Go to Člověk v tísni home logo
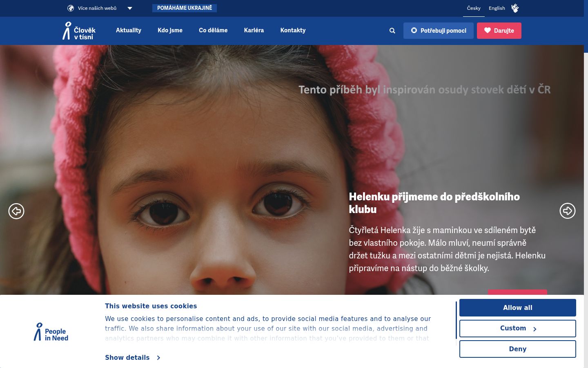 (x=79, y=31)
